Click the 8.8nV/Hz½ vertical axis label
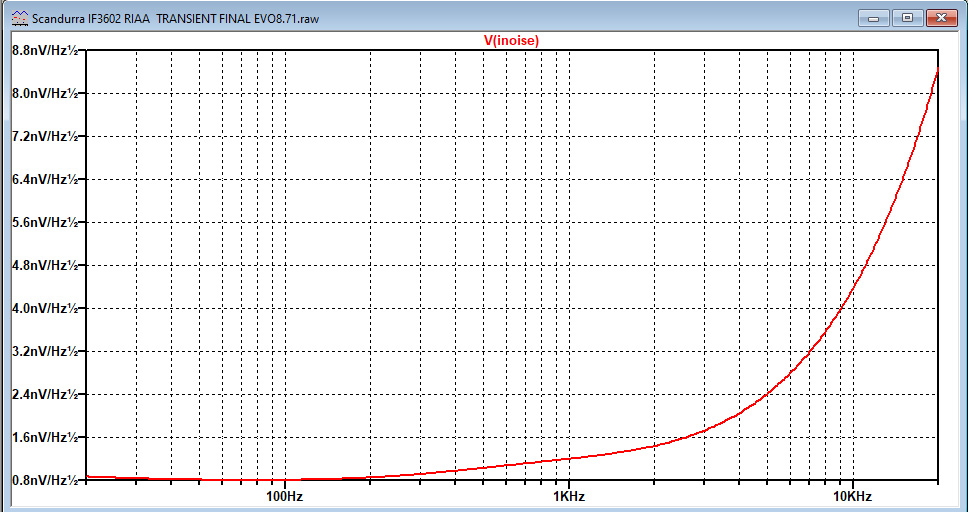 pos(45,51)
